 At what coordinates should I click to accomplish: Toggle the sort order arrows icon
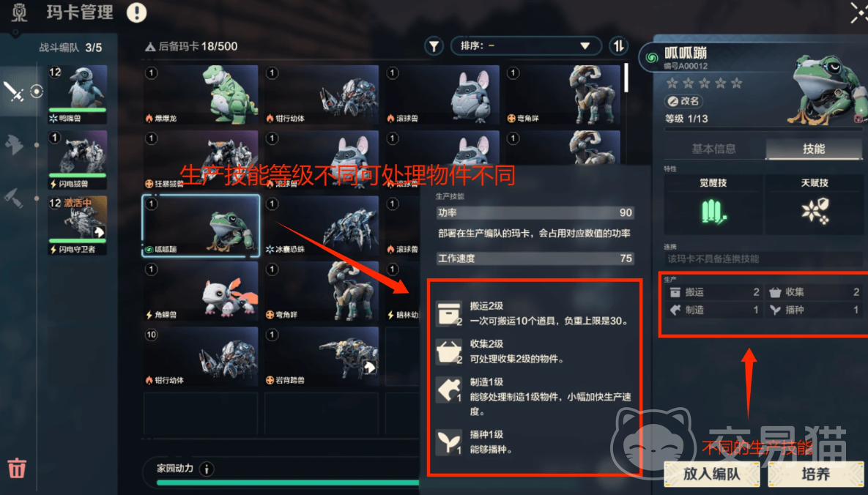[619, 46]
